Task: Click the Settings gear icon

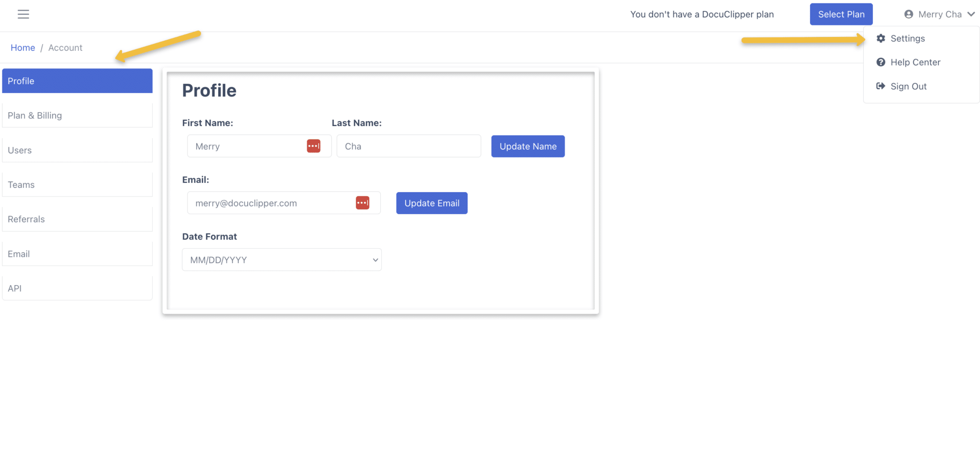Action: pyautogui.click(x=881, y=38)
